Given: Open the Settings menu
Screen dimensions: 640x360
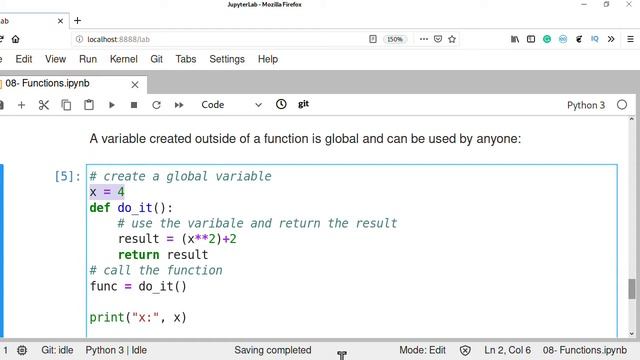Looking at the screenshot, I should coord(227,59).
